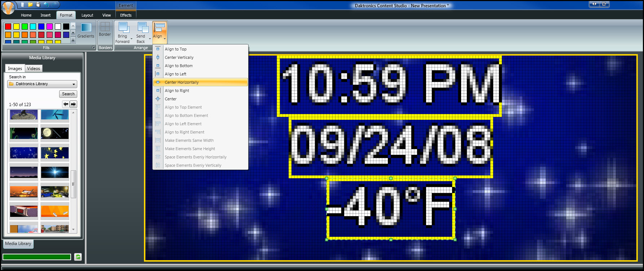644x271 pixels.
Task: Click the green refresh icon
Action: 78,257
